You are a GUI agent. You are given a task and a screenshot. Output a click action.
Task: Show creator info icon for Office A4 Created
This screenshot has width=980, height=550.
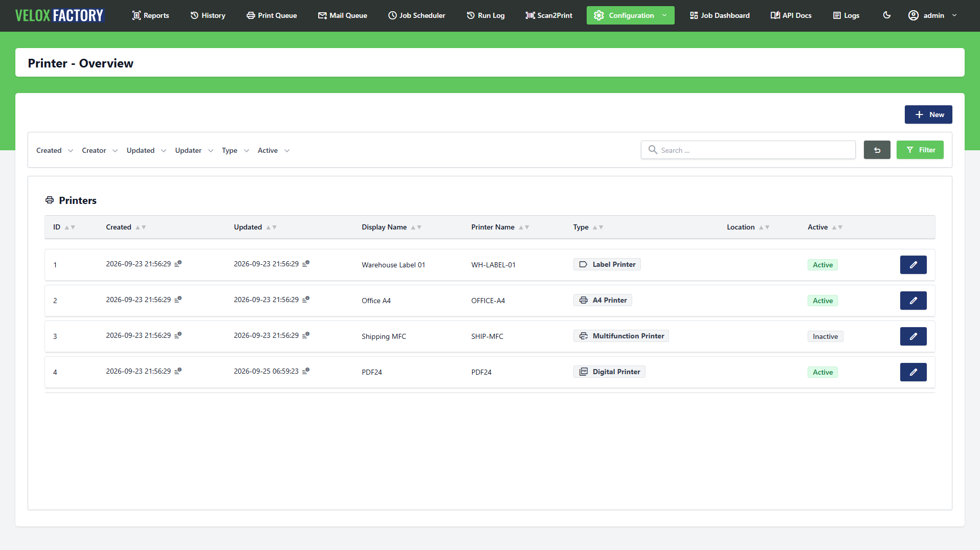pos(178,300)
